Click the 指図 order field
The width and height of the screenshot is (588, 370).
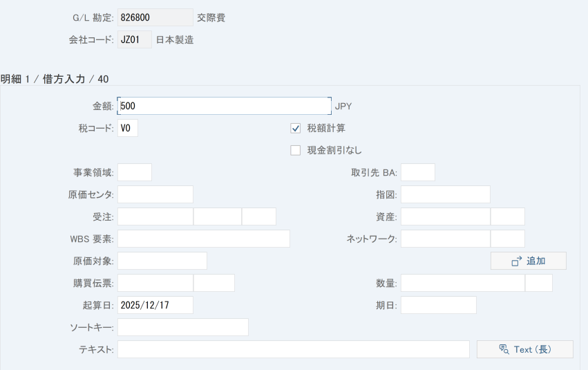446,194
